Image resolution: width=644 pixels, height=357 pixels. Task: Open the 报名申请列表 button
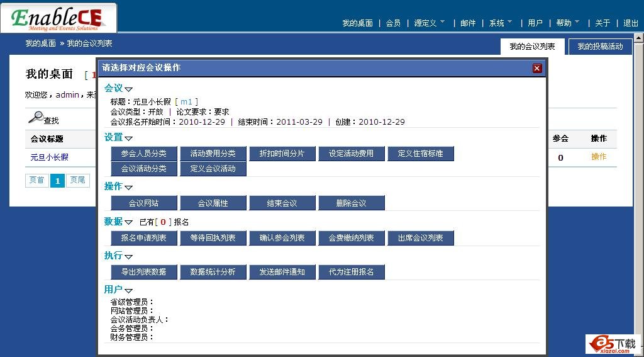144,238
